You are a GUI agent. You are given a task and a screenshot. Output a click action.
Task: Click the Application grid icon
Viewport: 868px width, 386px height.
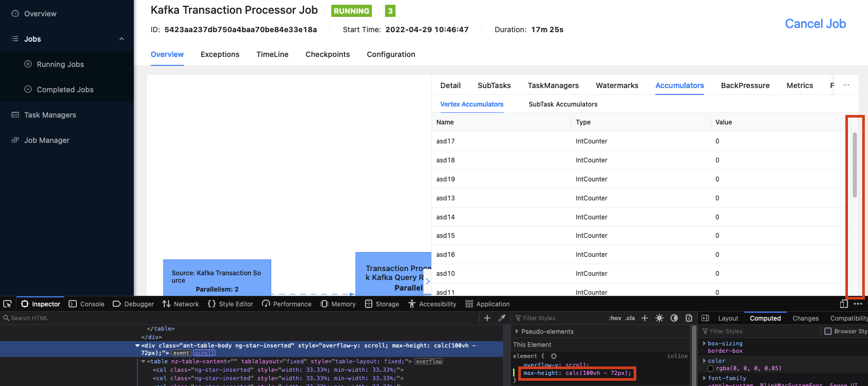point(469,304)
